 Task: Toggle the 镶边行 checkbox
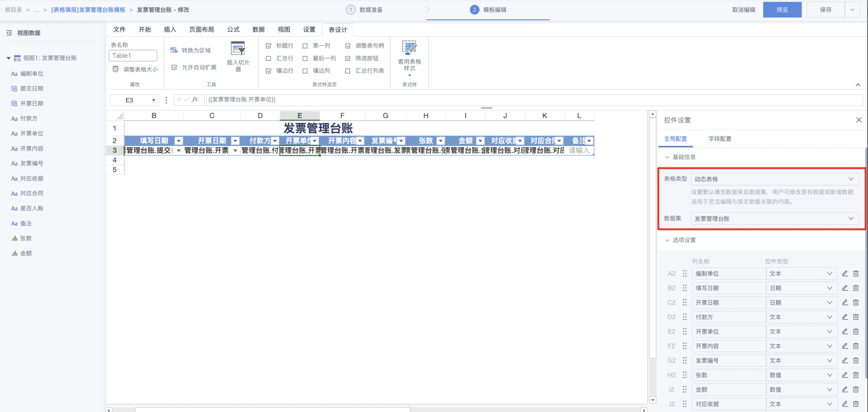(x=268, y=71)
